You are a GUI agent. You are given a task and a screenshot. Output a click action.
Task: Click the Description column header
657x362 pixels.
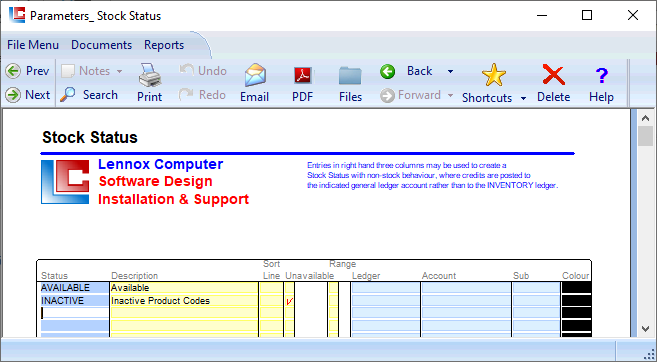point(135,276)
